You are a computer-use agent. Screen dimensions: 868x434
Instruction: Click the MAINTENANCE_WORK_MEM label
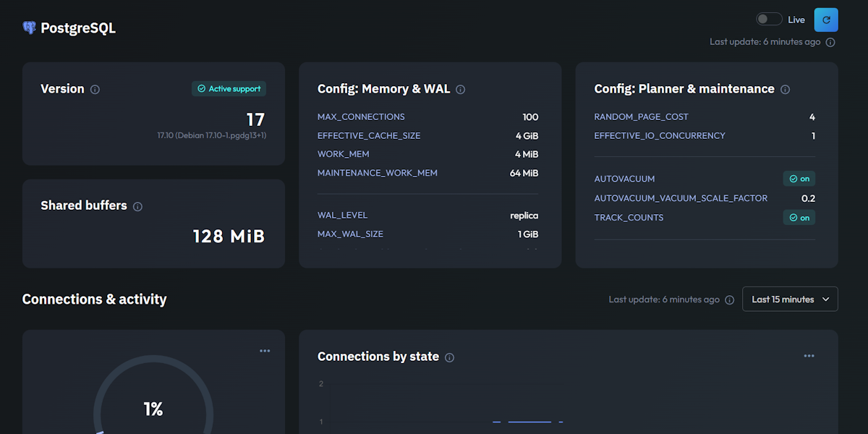point(378,173)
